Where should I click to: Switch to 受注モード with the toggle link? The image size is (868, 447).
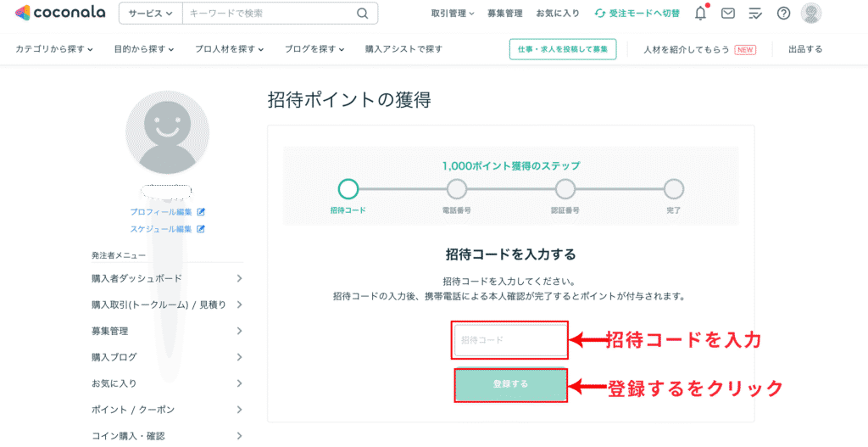coord(637,14)
